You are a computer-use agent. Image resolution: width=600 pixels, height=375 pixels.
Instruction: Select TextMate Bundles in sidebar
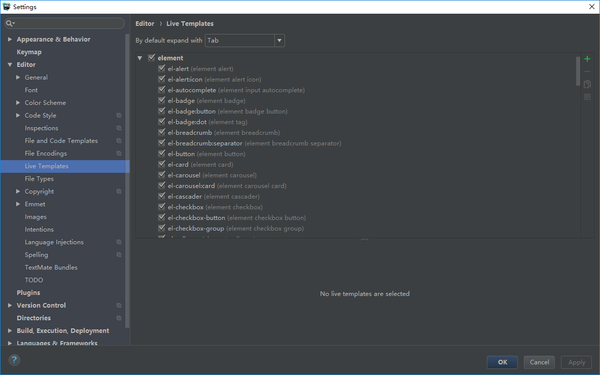(x=51, y=267)
